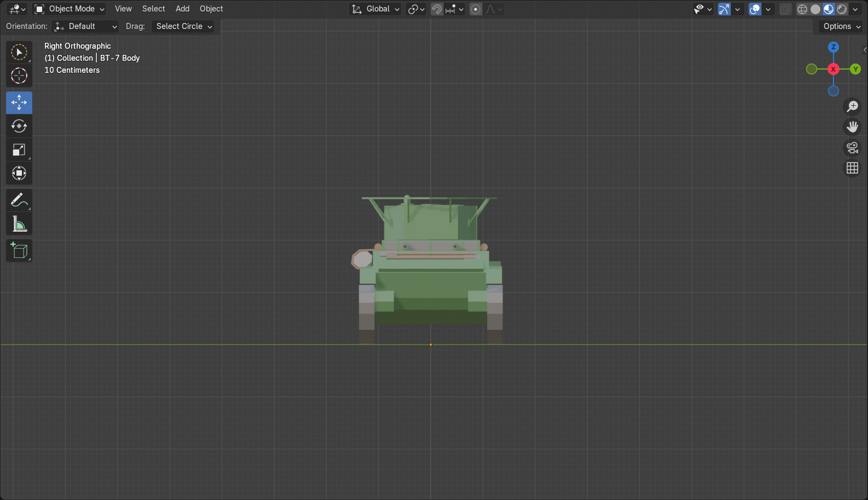Open the Global transform orientation dropdown
The image size is (868, 500).
pos(375,9)
